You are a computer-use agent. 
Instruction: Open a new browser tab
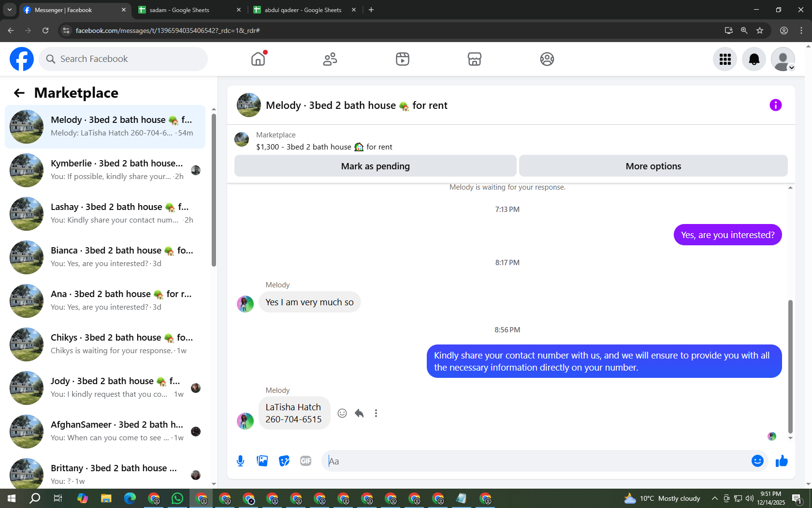(371, 10)
